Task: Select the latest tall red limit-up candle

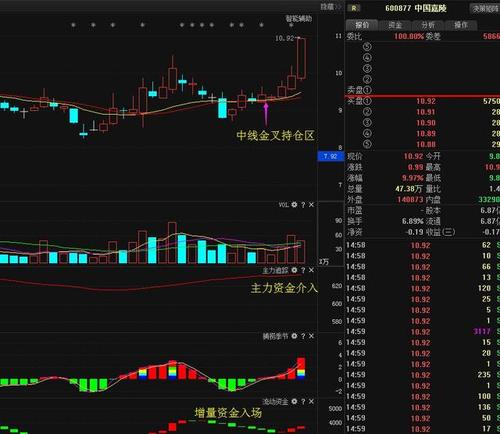Action: (x=301, y=59)
